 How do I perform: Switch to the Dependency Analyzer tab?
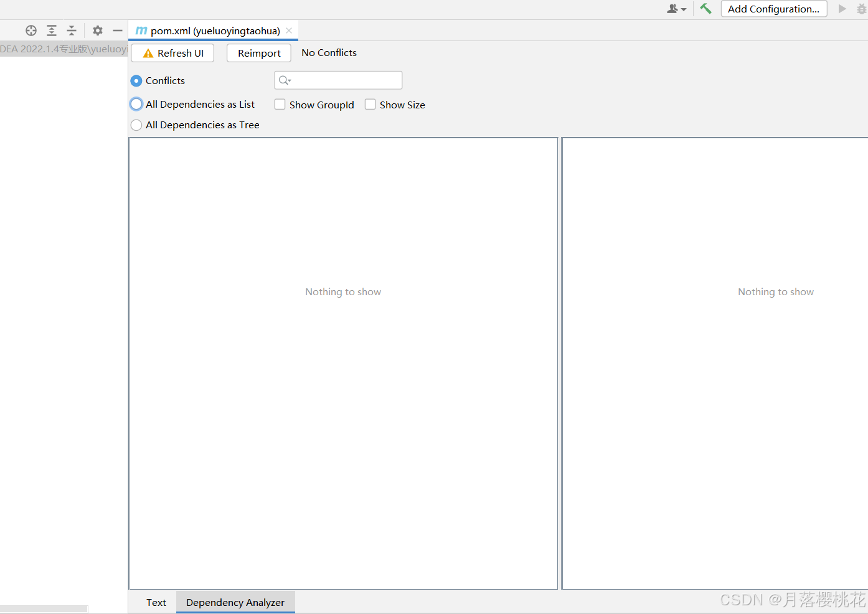(x=235, y=602)
